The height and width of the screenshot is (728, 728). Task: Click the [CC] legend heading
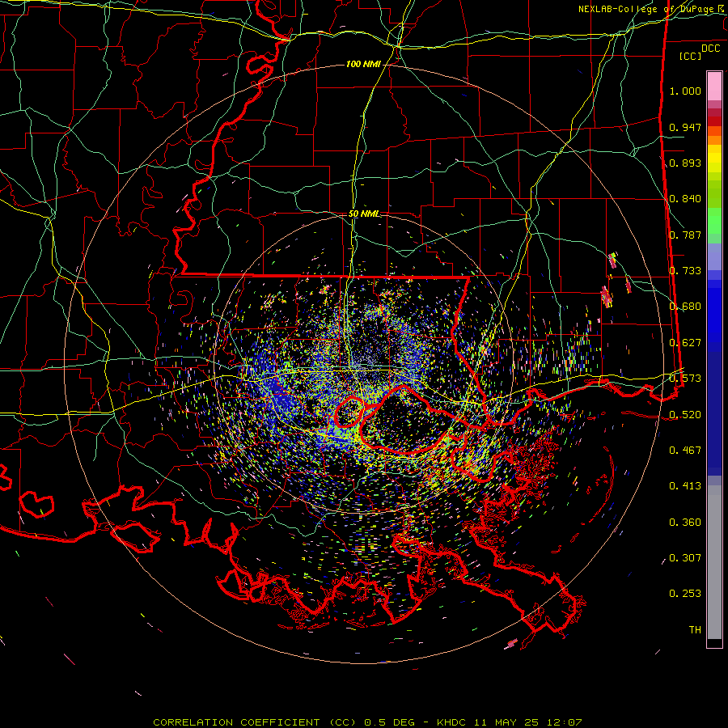click(x=690, y=56)
